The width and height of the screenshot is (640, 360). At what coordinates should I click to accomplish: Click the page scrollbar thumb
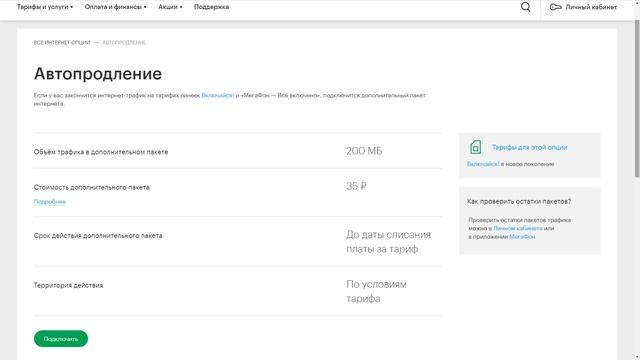coord(637,98)
